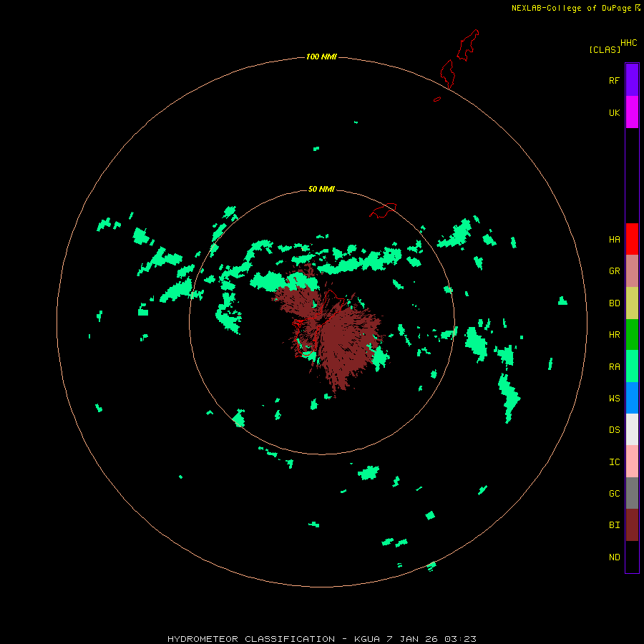This screenshot has width=644, height=644.
Task: Click the HR legend label
Action: coord(614,335)
